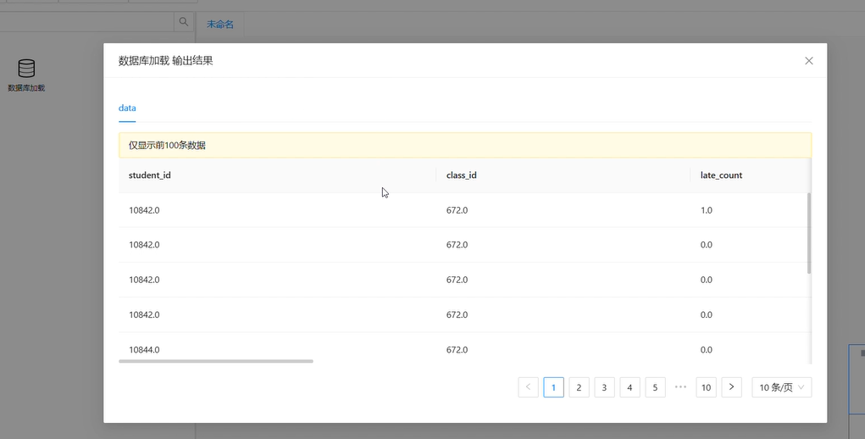Go to previous page arrow
The height and width of the screenshot is (439, 865).
tap(528, 387)
